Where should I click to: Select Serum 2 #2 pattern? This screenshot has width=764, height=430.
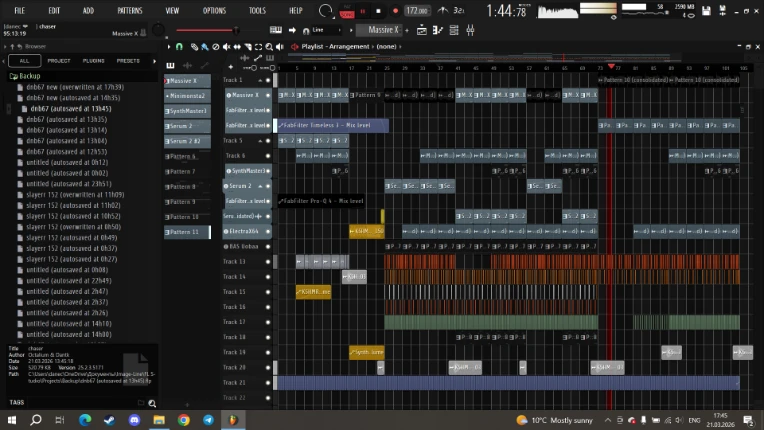(188, 141)
